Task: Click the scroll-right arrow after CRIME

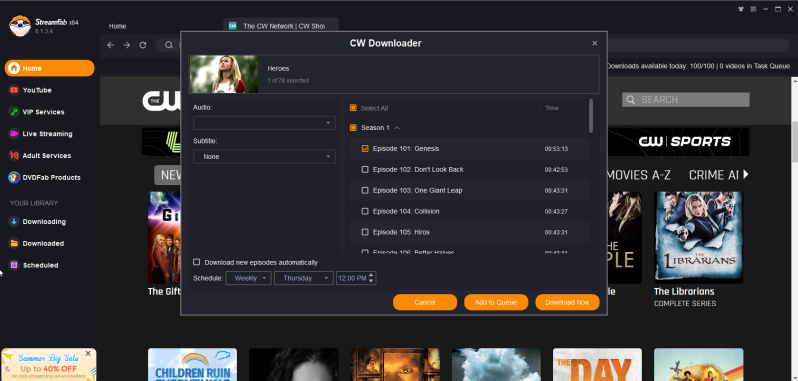Action: (746, 174)
